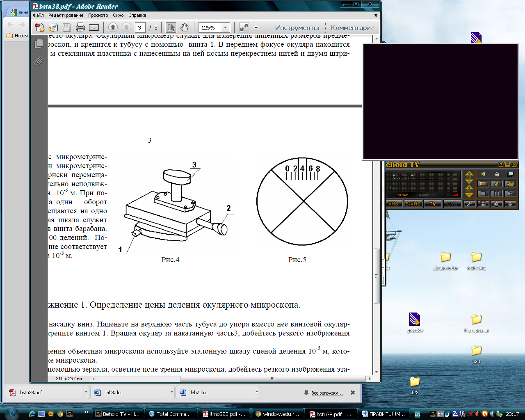Activate the Hand pan tool
Image resolution: width=525 pixels, height=420 pixels.
pos(185,27)
